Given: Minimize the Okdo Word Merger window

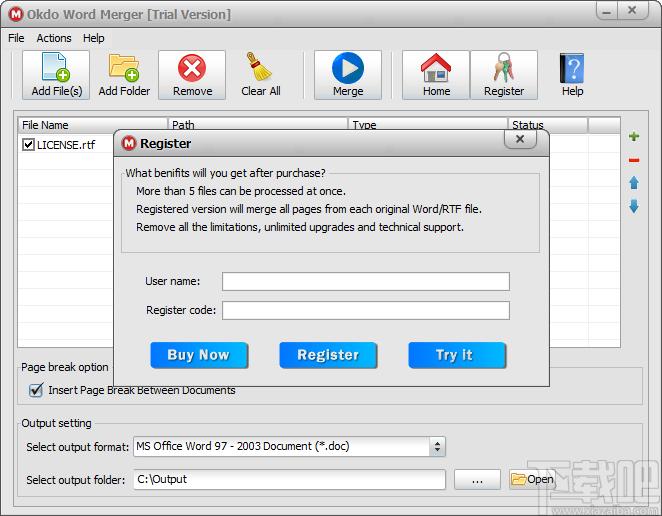Looking at the screenshot, I should (607, 11).
